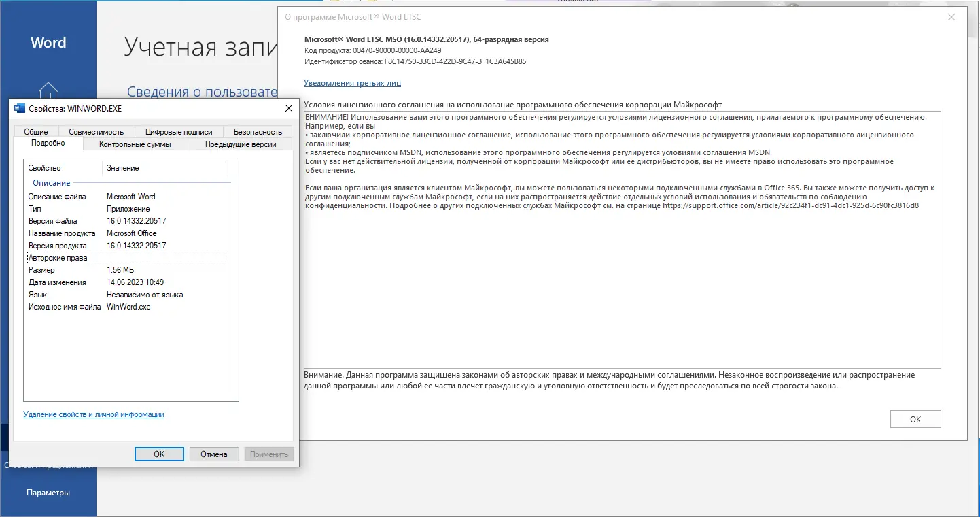Click the session identifier line in About dialog
This screenshot has width=980, height=517.
(415, 61)
